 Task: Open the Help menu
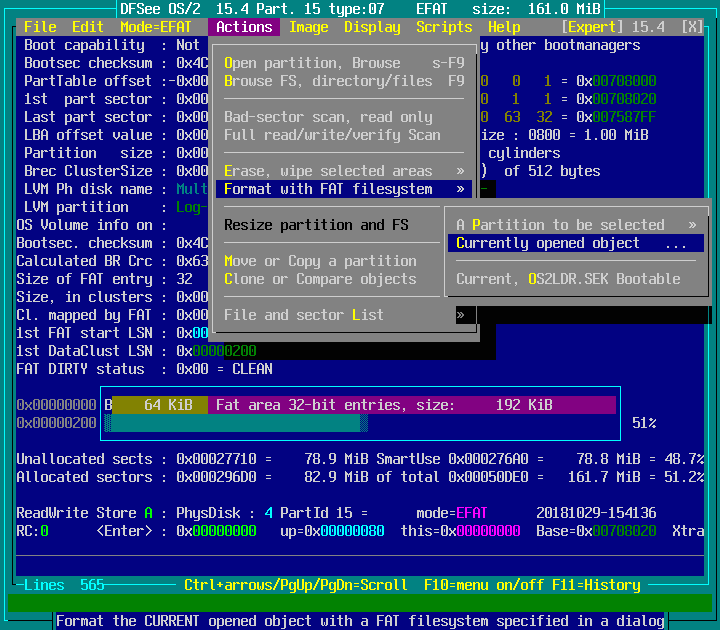tap(504, 27)
